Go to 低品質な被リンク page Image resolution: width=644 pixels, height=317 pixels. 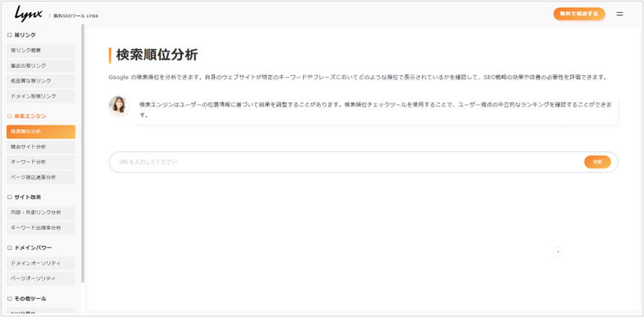pyautogui.click(x=41, y=81)
